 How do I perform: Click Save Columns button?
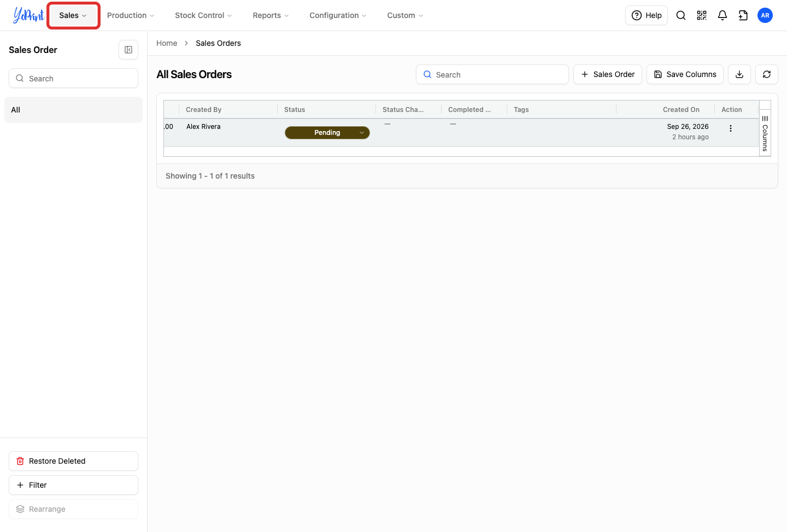(x=685, y=74)
